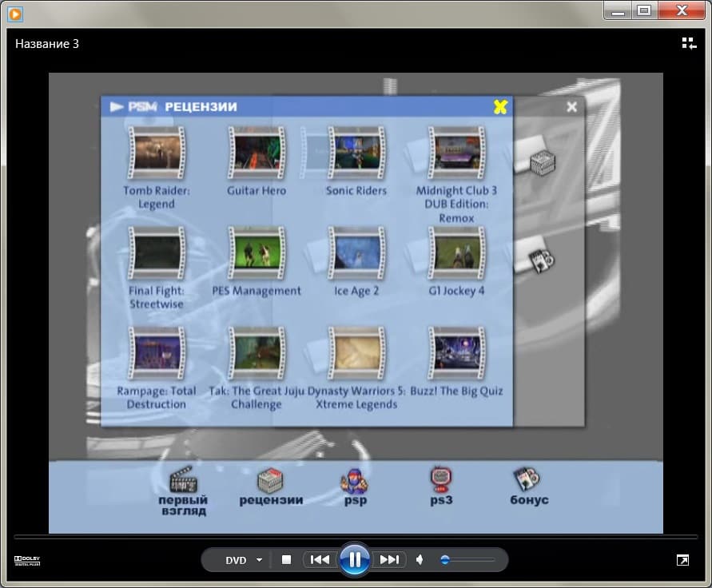Open the Dynasty Warriors 5 filmstrip icon
This screenshot has width=712, height=588.
tap(356, 353)
